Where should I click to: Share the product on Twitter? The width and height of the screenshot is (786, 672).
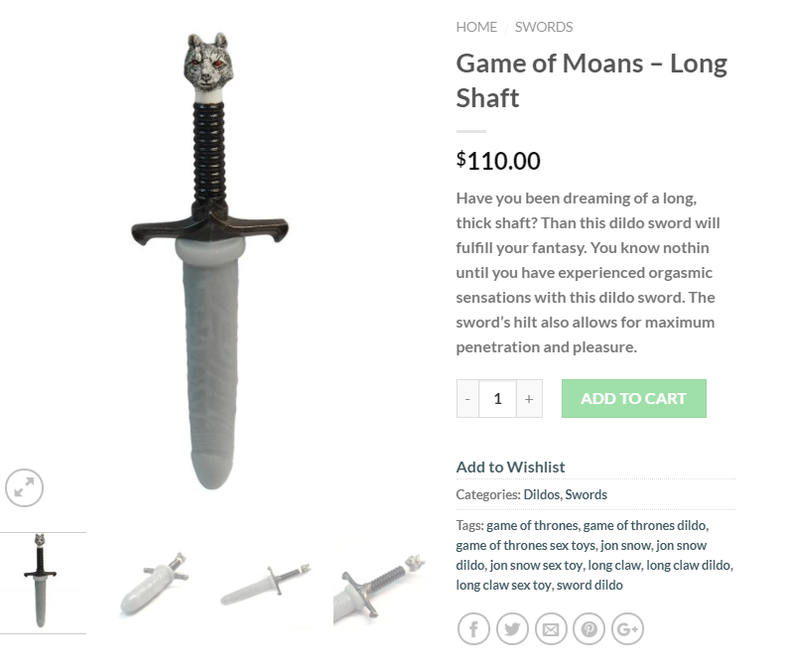coord(512,628)
